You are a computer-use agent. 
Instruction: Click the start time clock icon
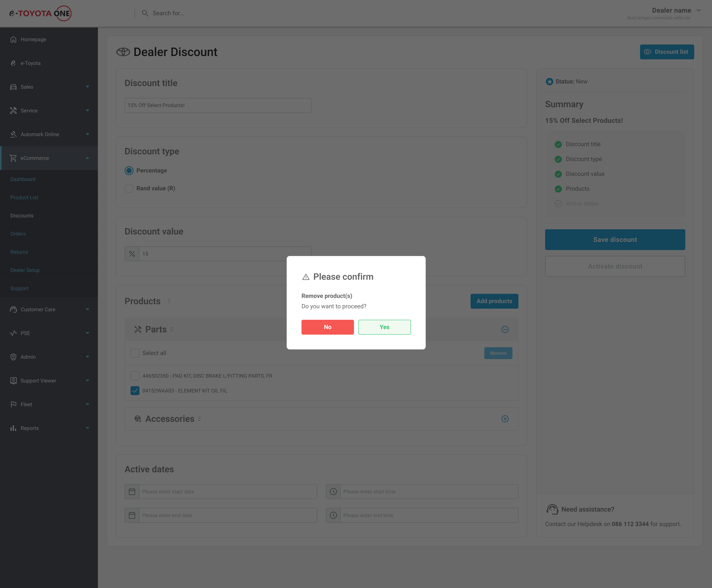tap(333, 492)
